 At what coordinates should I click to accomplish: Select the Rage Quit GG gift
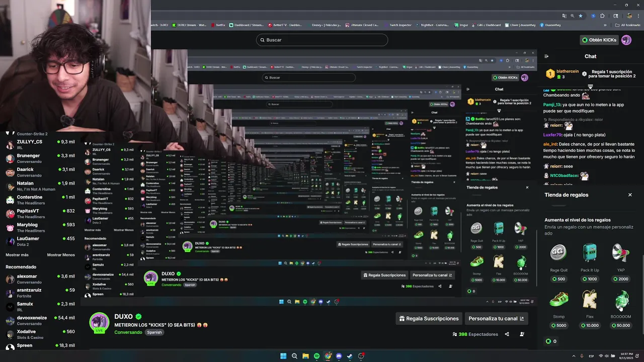(558, 252)
